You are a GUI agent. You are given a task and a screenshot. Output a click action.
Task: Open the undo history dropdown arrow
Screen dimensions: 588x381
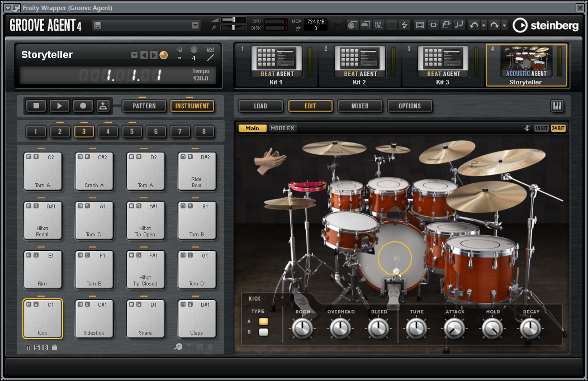click(483, 25)
